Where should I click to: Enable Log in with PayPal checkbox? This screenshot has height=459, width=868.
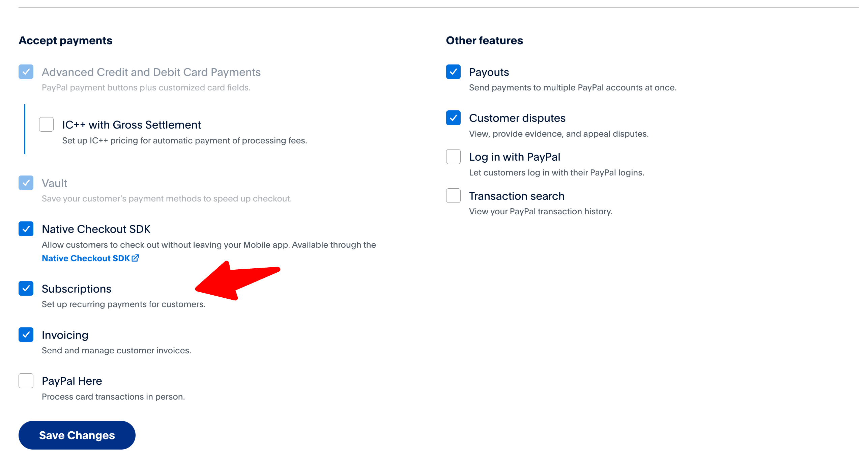coord(453,157)
